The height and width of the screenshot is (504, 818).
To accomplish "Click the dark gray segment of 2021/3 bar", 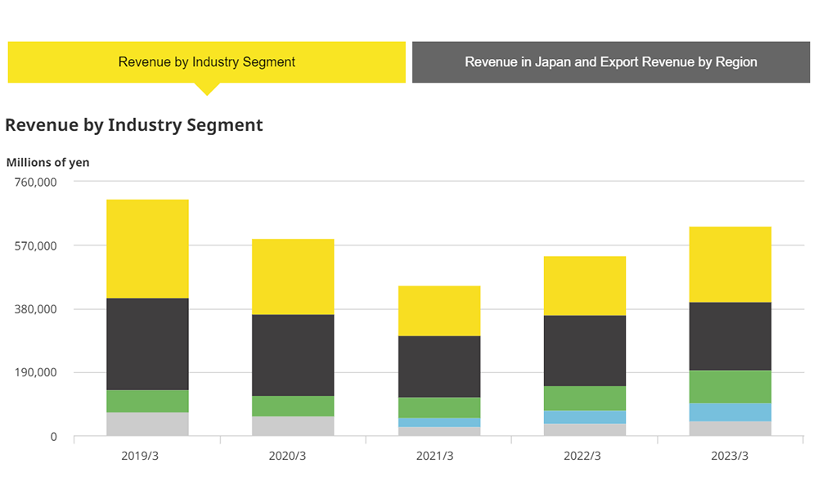I will 438,367.
